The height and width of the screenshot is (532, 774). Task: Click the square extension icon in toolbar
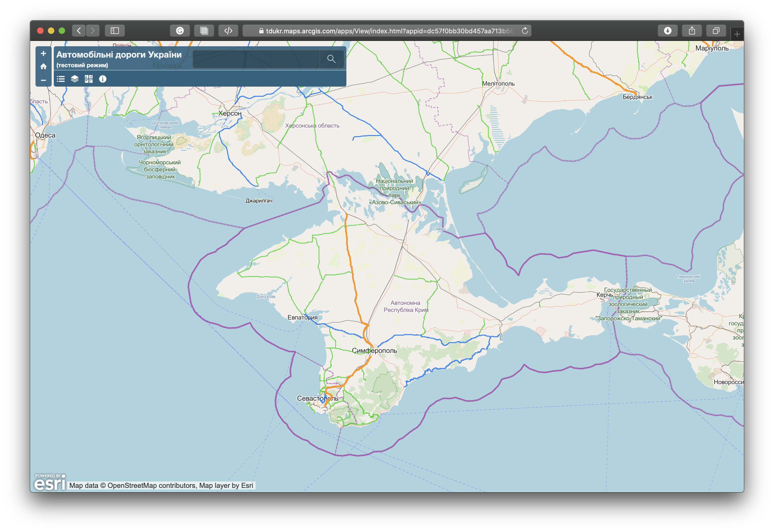coord(204,31)
